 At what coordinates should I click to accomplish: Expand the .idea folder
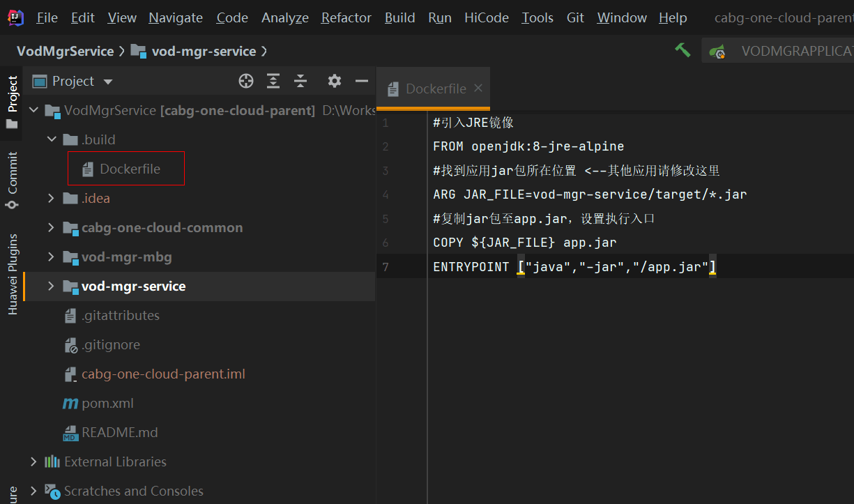pos(51,199)
